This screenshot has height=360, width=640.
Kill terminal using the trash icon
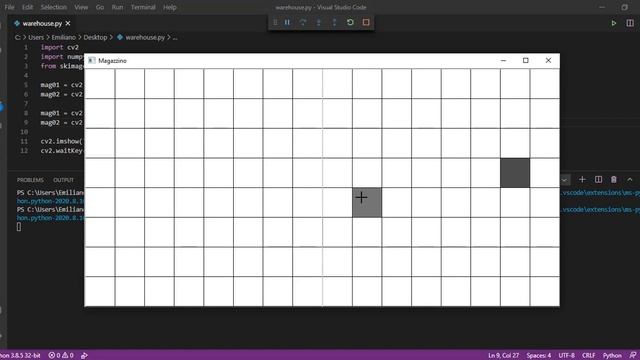click(x=613, y=180)
